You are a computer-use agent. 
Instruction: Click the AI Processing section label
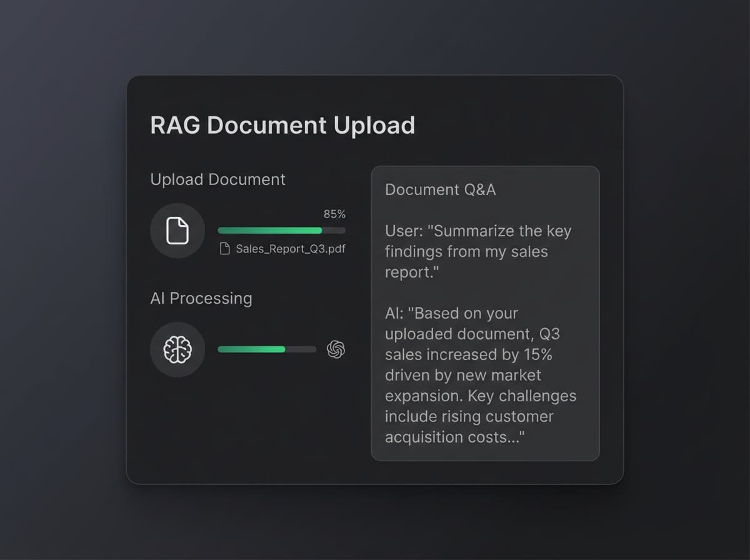point(201,298)
